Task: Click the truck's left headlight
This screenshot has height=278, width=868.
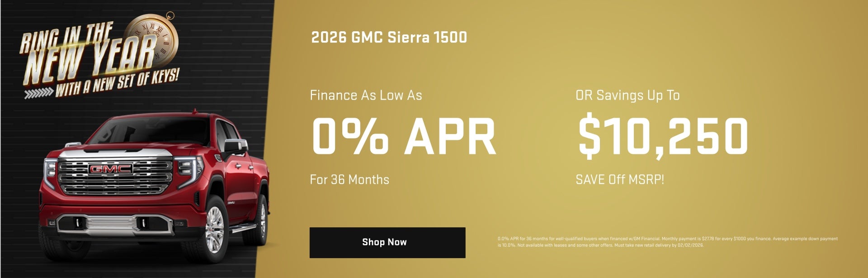Action: tap(189, 170)
